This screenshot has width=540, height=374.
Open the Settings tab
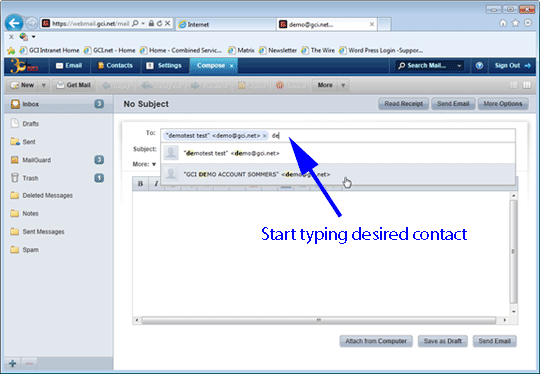(x=164, y=65)
